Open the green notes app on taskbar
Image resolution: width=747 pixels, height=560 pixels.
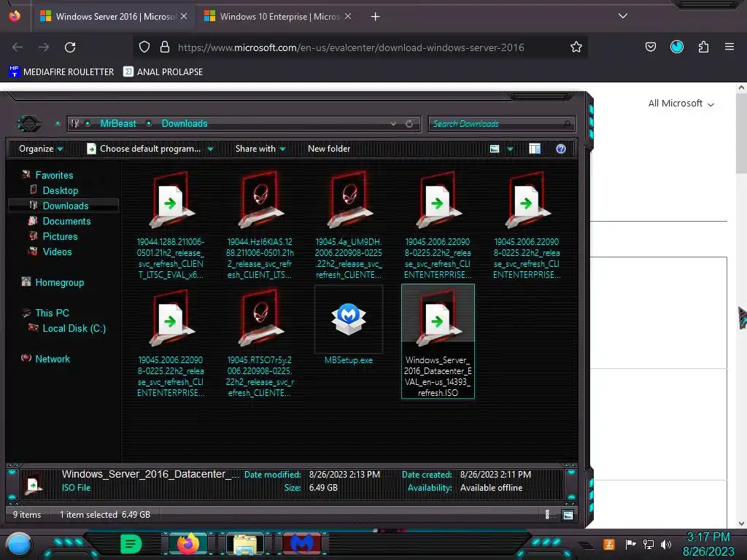[x=131, y=544]
